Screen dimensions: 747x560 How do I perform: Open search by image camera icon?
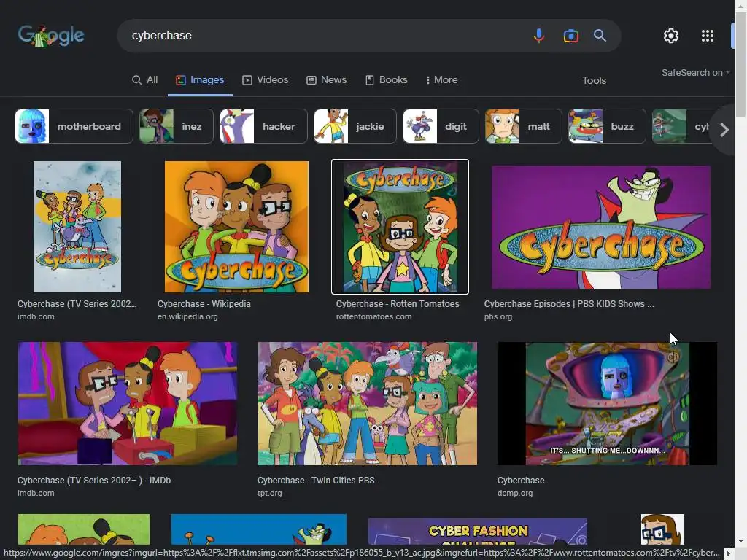click(x=570, y=36)
